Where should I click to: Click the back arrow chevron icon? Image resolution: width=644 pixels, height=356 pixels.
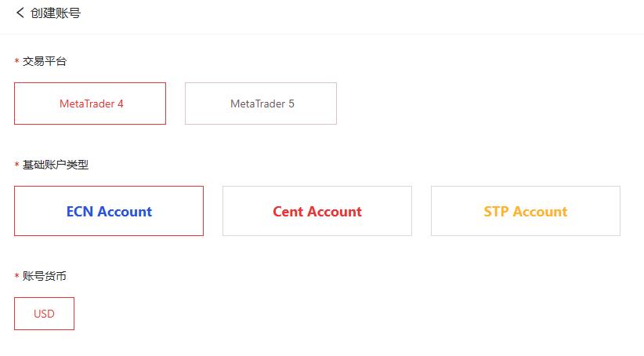(20, 13)
